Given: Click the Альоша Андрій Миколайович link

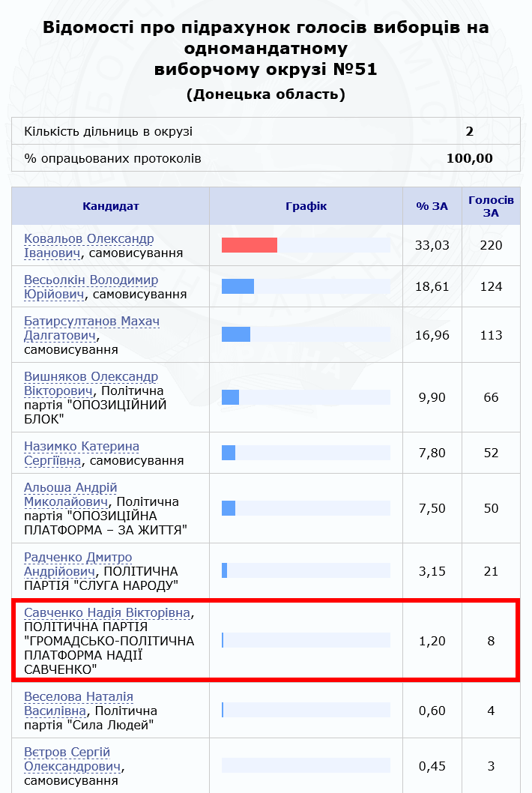Looking at the screenshot, I should click(70, 488).
